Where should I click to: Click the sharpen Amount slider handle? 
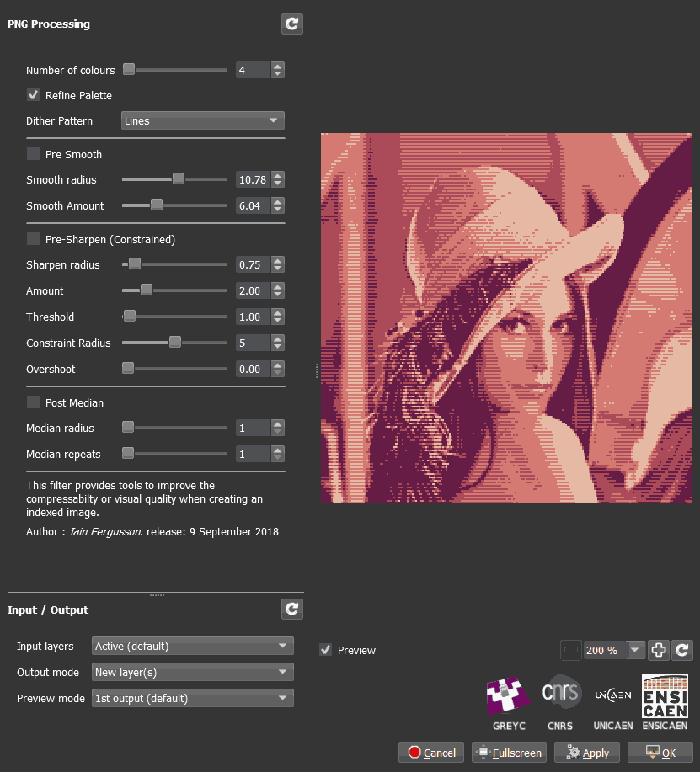(x=147, y=290)
